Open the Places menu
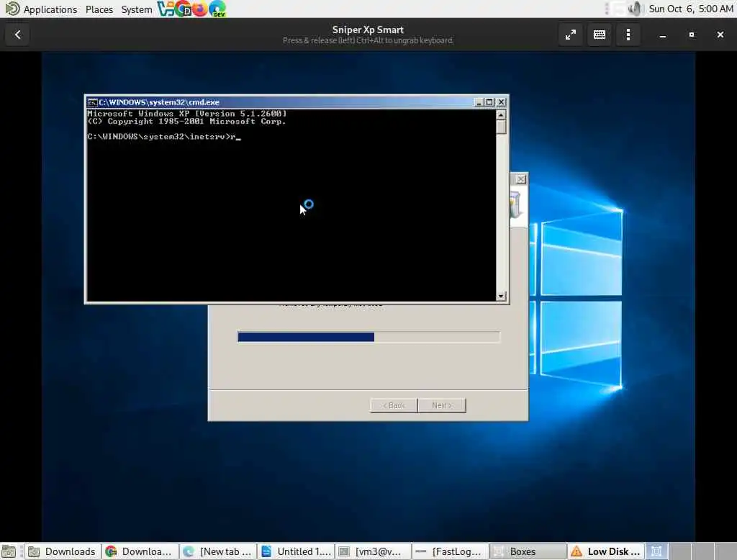This screenshot has height=560, width=737. 99,9
